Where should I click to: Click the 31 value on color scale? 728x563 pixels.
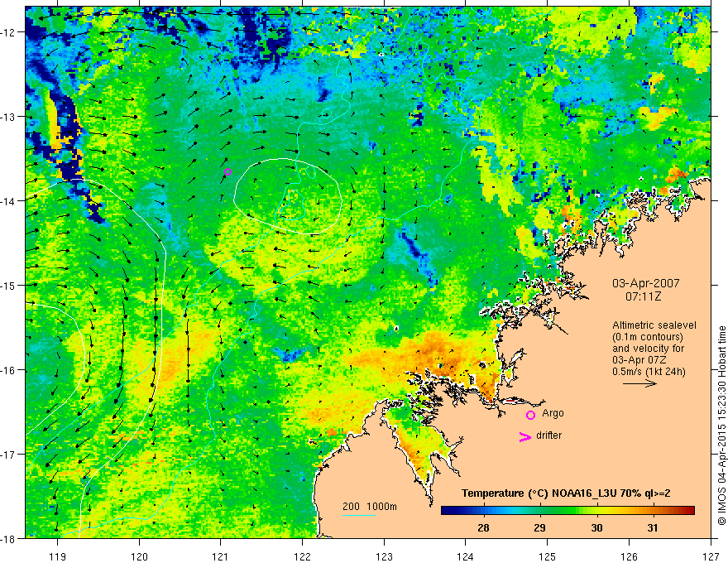click(653, 527)
